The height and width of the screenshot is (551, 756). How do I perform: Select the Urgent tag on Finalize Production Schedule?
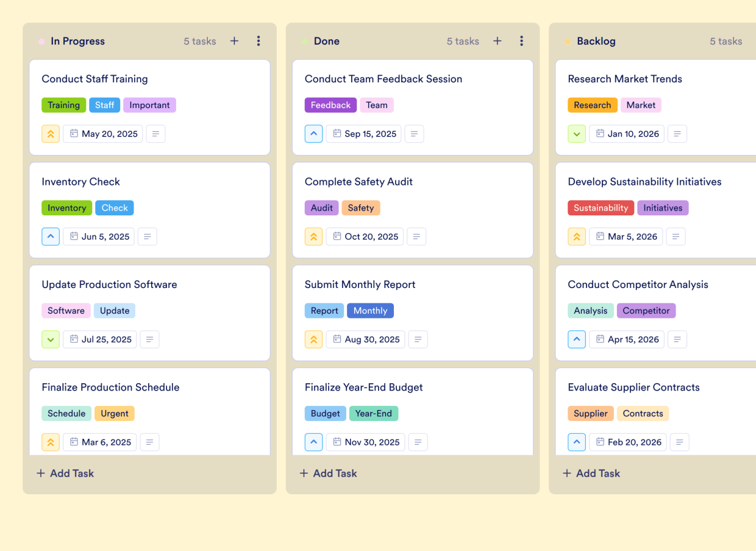pos(114,413)
